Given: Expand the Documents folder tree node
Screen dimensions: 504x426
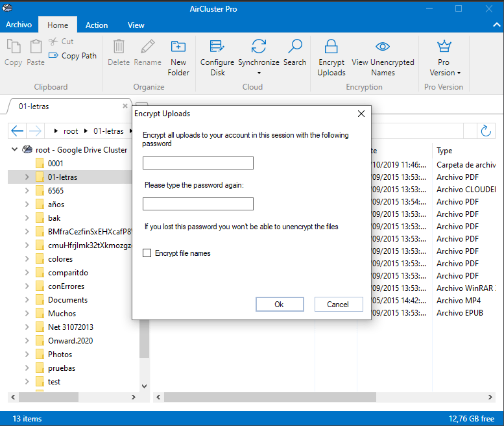Looking at the screenshot, I should coord(27,300).
